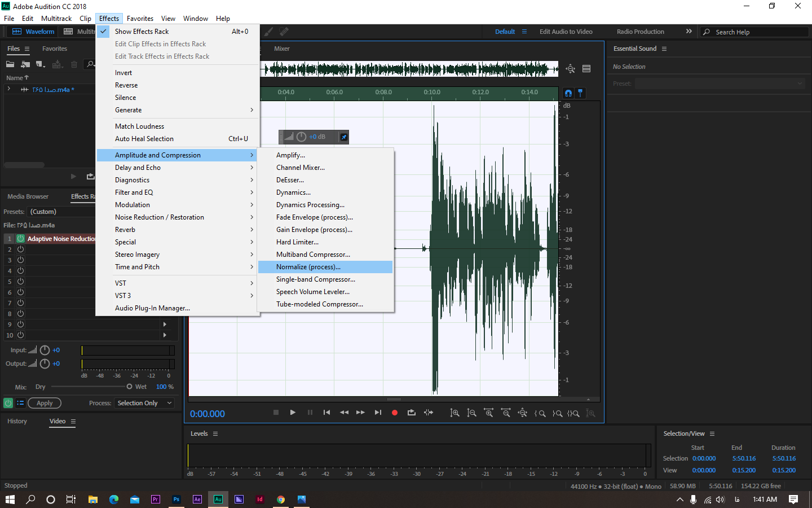812x508 pixels.
Task: Toggle Skip Selection button in transport
Action: (x=429, y=413)
